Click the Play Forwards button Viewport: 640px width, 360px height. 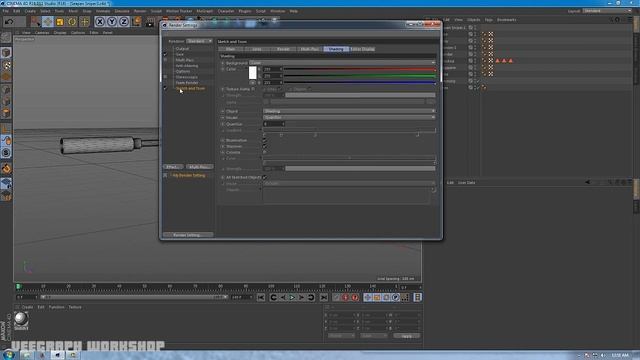click(292, 298)
